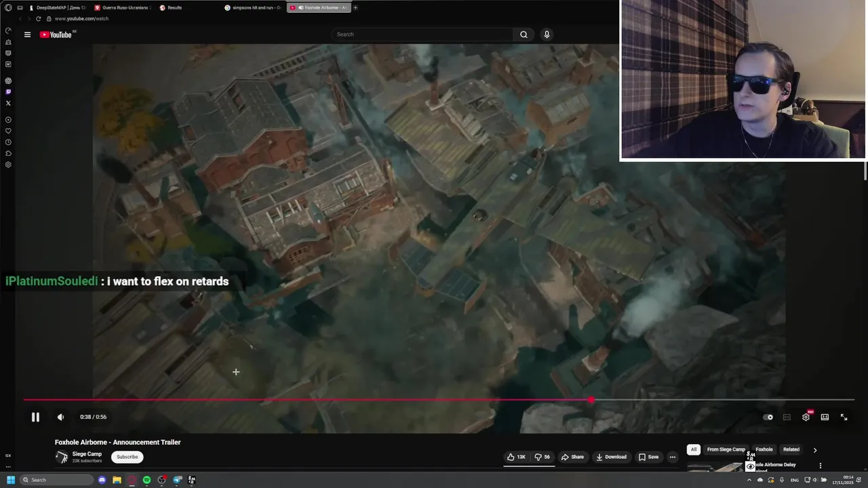Subscribe to Siege Camp
This screenshot has height=488, width=868.
click(127, 457)
